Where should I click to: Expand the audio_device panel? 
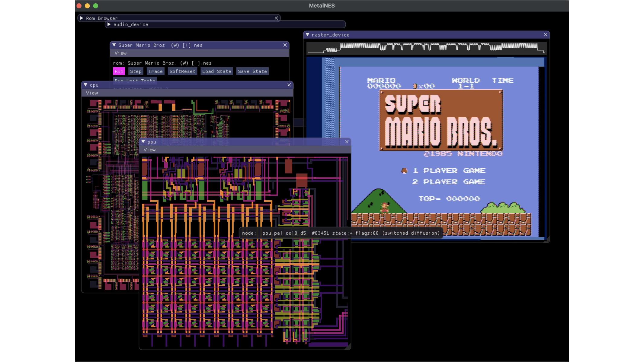[x=109, y=24]
